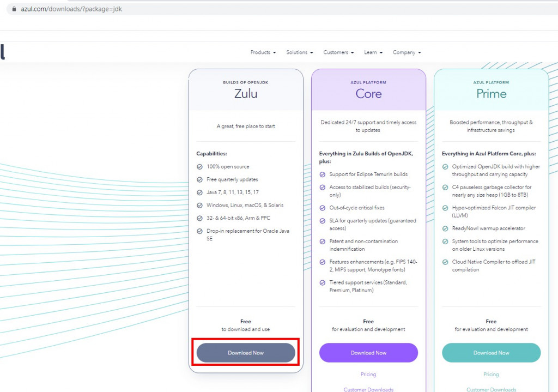This screenshot has width=558, height=392.
Task: Click checkmark beside Free quarterly updates
Action: (x=199, y=179)
